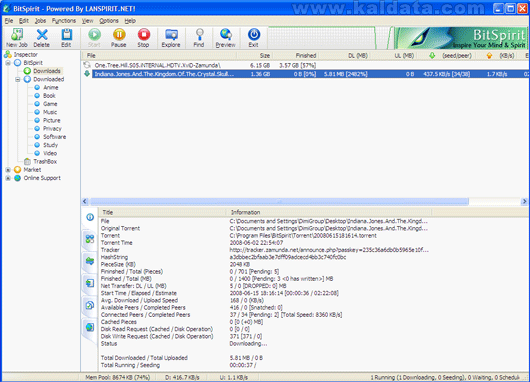Open the Edit menu
The height and width of the screenshot is (382, 530).
coord(24,21)
